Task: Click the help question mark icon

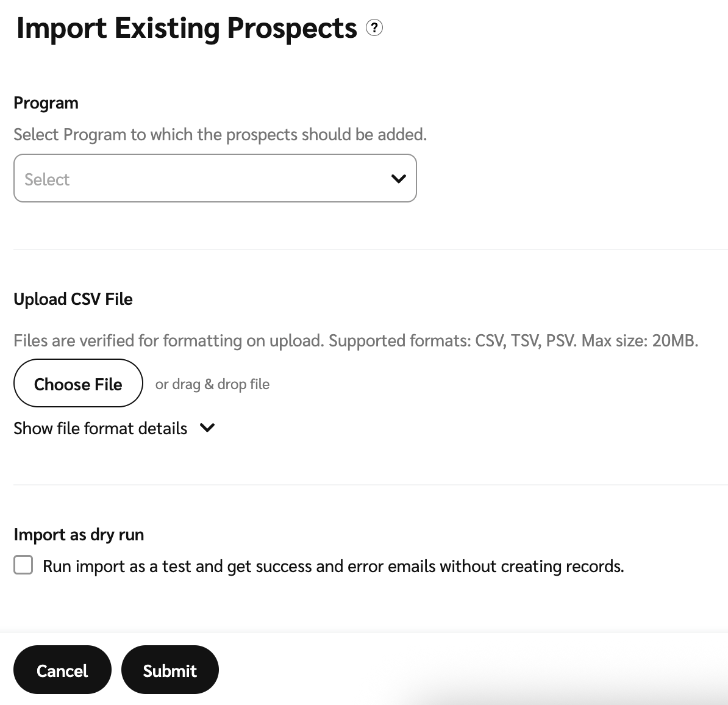Action: [374, 28]
